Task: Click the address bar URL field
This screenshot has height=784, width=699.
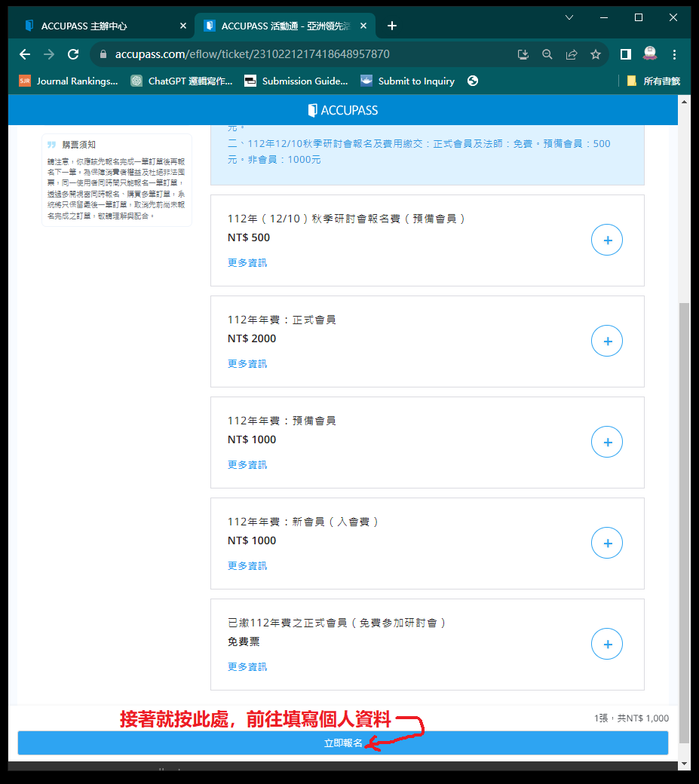Action: pyautogui.click(x=302, y=54)
